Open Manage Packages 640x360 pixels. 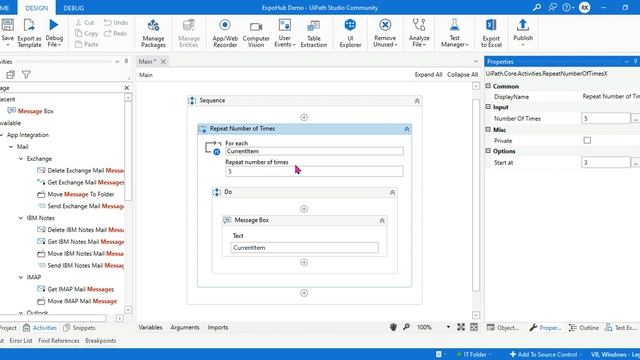153,33
